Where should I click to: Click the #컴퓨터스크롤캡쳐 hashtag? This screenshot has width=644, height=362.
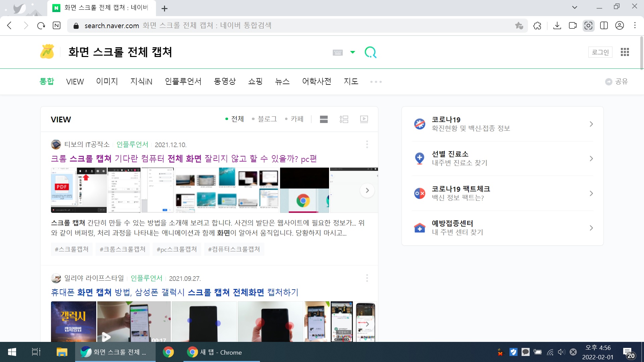234,249
